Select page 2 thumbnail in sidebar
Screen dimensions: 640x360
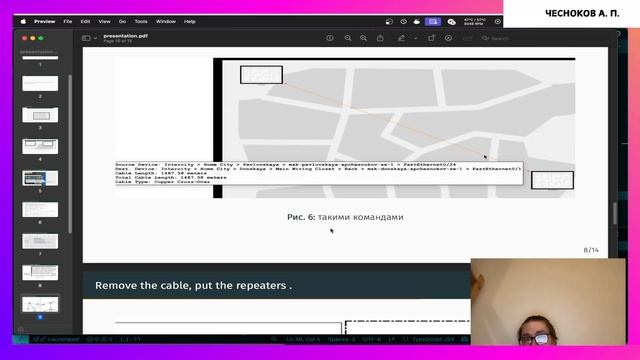coord(40,83)
